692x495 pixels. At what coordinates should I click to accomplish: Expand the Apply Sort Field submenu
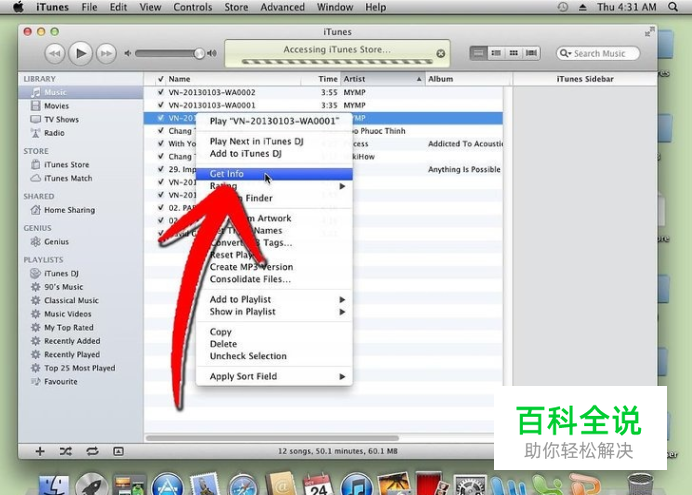[x=274, y=376]
